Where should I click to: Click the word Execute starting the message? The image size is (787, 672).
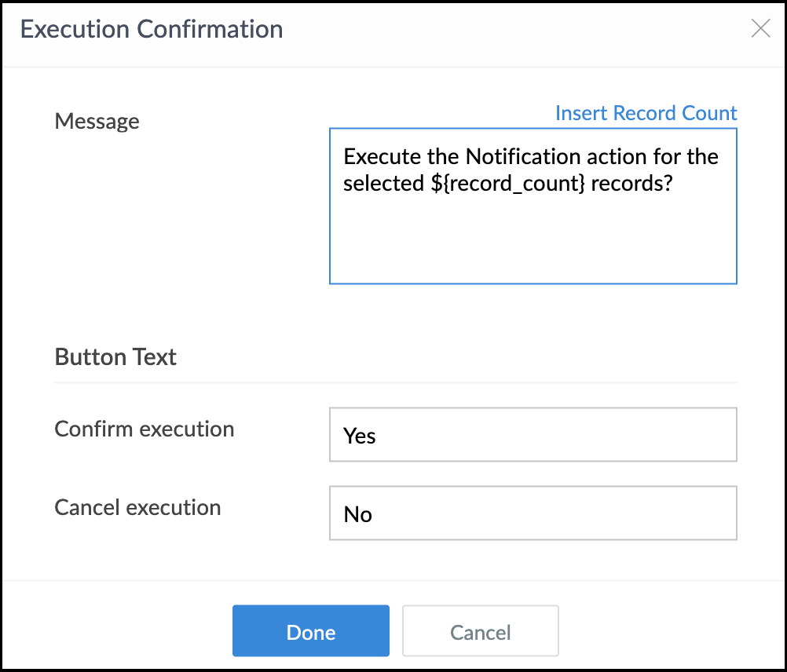point(376,156)
